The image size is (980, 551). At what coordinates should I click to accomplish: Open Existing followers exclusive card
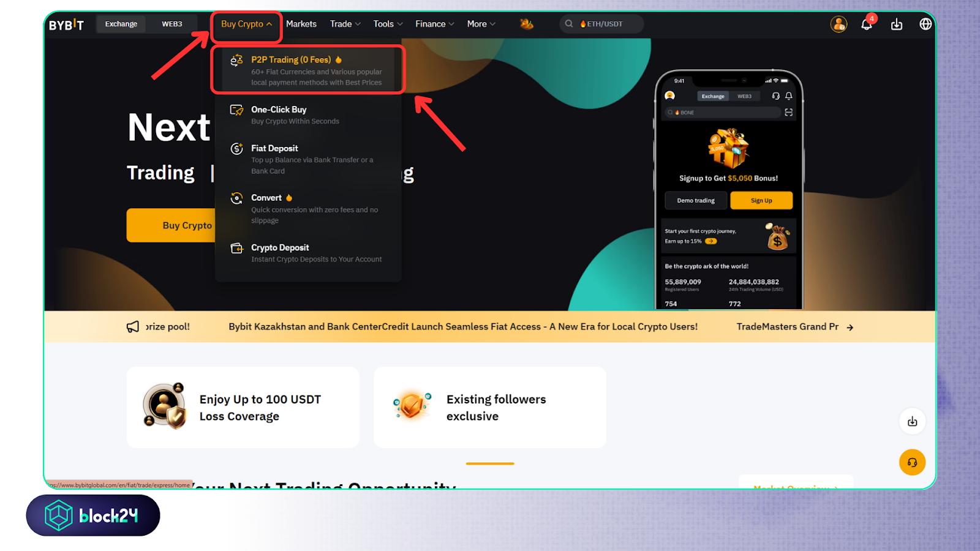pos(490,407)
